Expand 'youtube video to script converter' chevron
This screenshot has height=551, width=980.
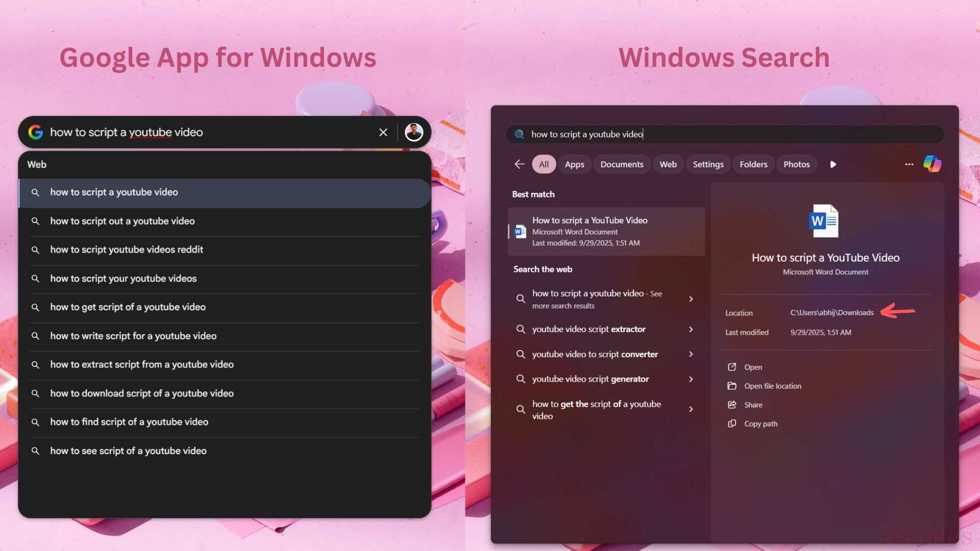pyautogui.click(x=691, y=354)
